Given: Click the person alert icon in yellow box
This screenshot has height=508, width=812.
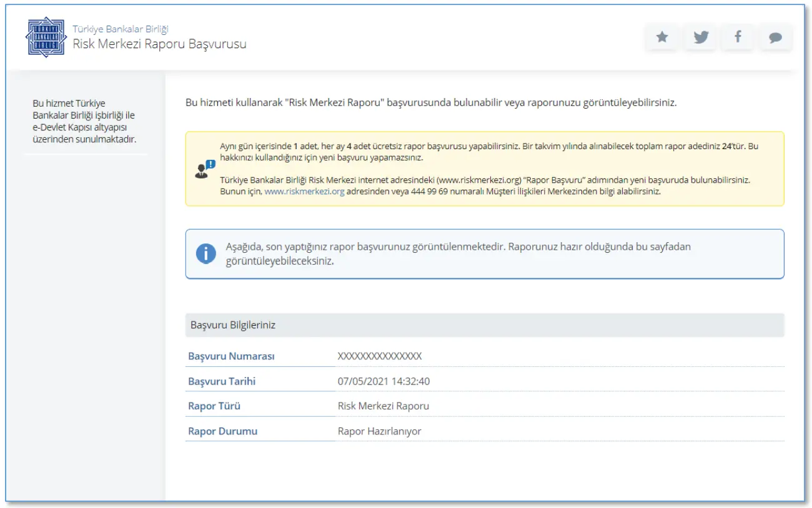Looking at the screenshot, I should point(205,169).
